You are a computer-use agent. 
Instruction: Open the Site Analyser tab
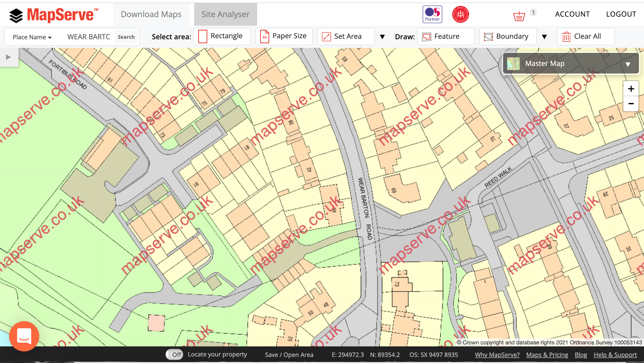225,14
